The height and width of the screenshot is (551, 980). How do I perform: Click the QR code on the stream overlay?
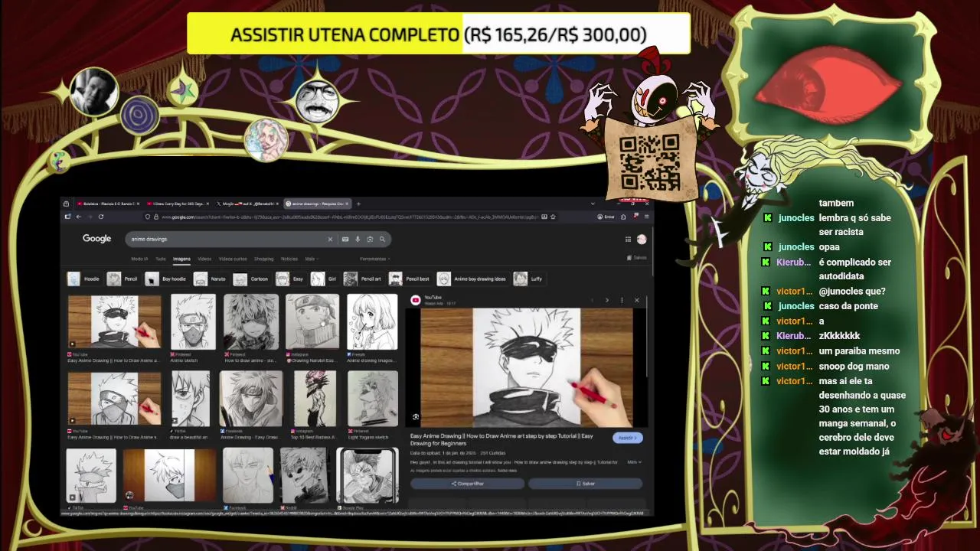pos(650,162)
